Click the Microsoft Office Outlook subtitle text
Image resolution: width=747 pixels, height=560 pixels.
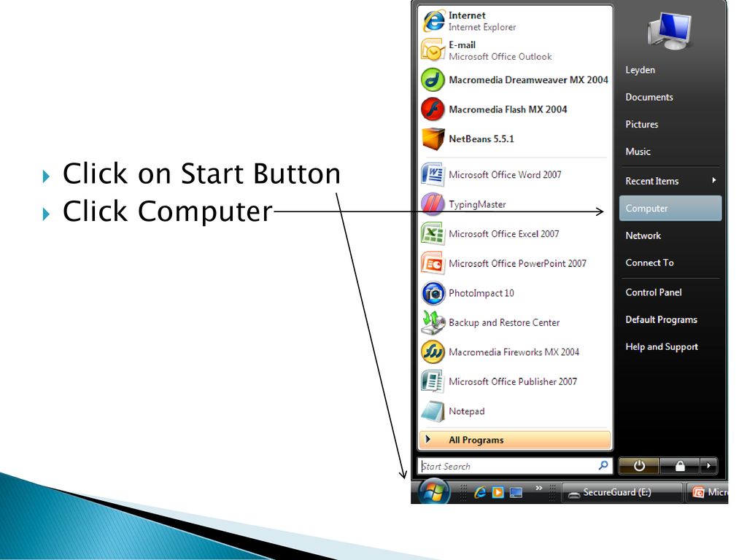(x=500, y=57)
